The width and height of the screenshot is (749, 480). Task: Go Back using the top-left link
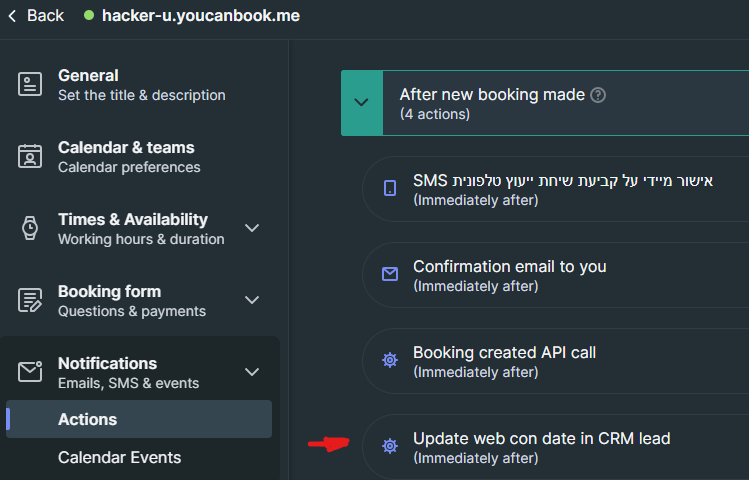click(36, 15)
